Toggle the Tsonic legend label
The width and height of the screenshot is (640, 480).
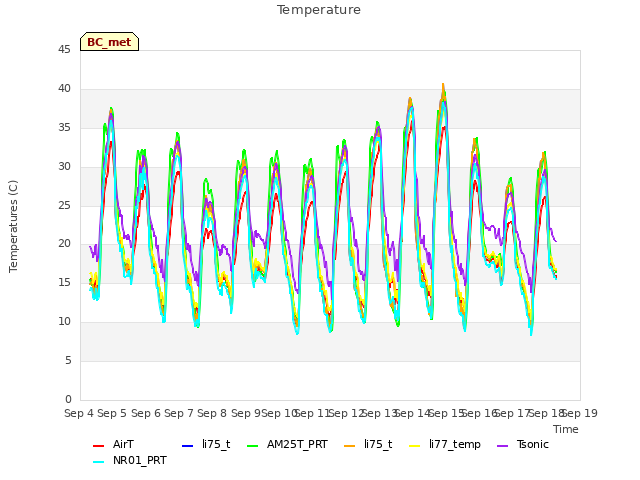(x=532, y=444)
